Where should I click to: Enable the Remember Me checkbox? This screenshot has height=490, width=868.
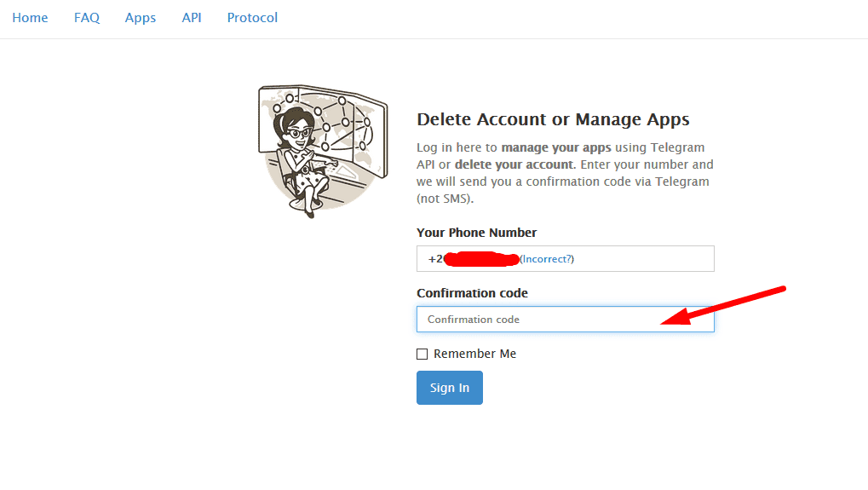[423, 355]
